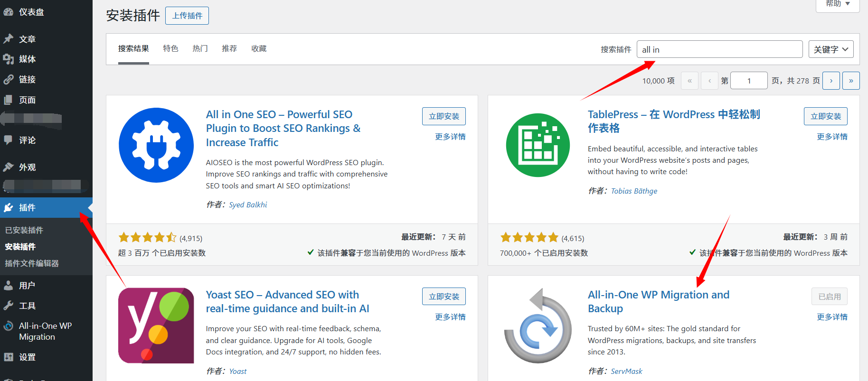Expand the 帮助 help panel

point(837,4)
